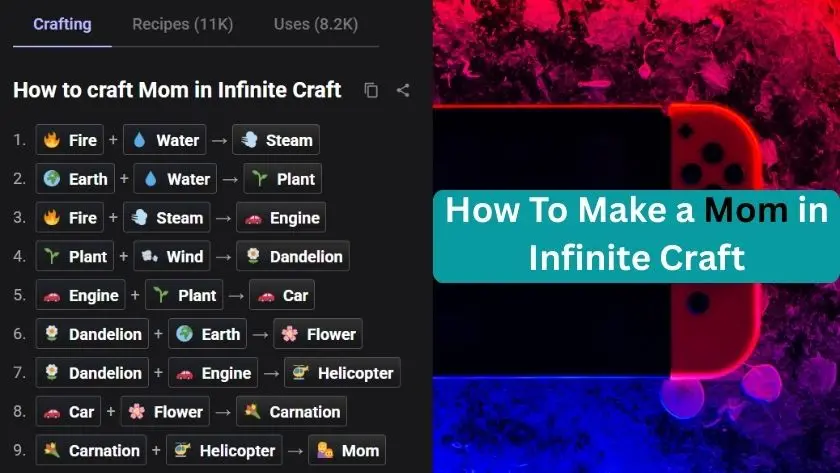Click the dandelion flower emoji in step 4 result
The image size is (840, 473).
[253, 256]
